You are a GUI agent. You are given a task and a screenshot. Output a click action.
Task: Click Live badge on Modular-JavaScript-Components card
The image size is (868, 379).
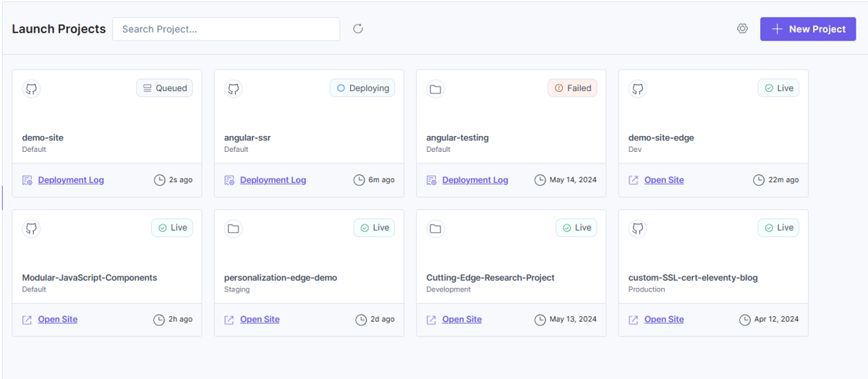pyautogui.click(x=172, y=228)
